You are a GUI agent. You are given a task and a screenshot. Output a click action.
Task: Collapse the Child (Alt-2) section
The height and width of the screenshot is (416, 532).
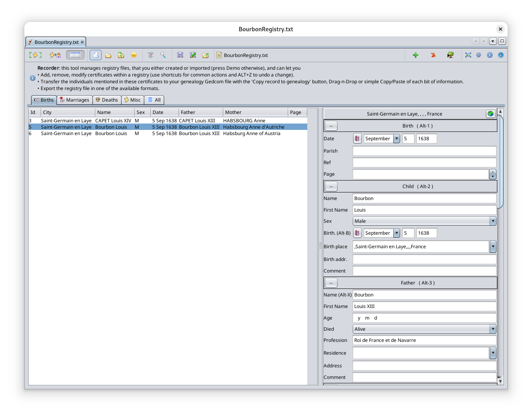[331, 186]
